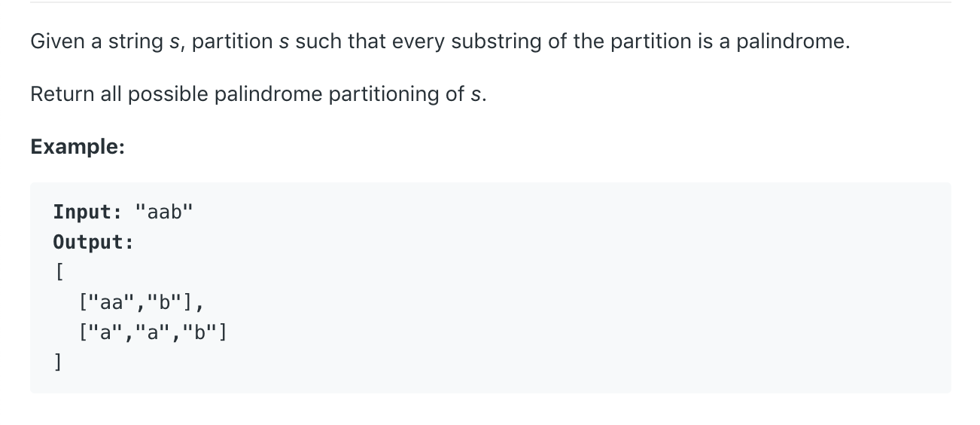Click the word "partitioning" in second sentence
Viewport: 980px width, 425px height.
[x=383, y=95]
